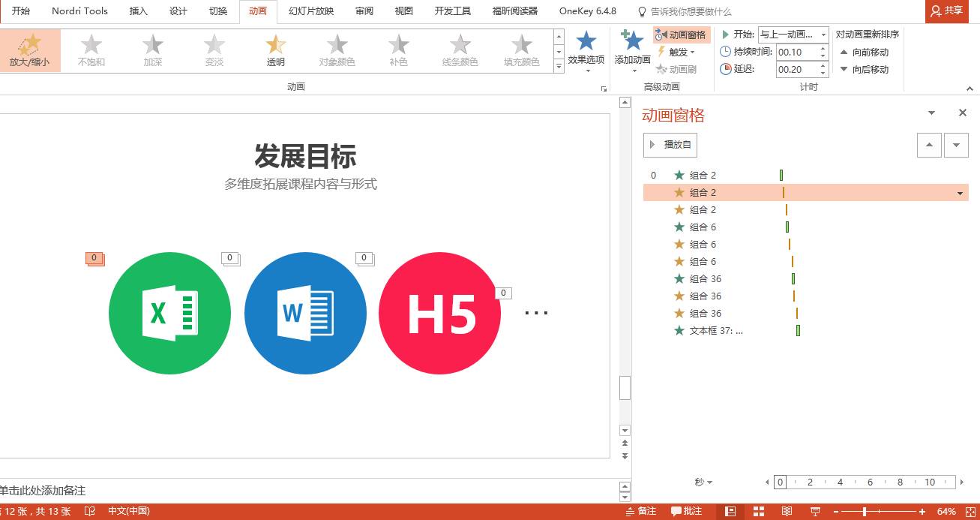Expand the animation gallery with the More arrow
Image resolution: width=980 pixels, height=520 pixels.
tap(559, 67)
